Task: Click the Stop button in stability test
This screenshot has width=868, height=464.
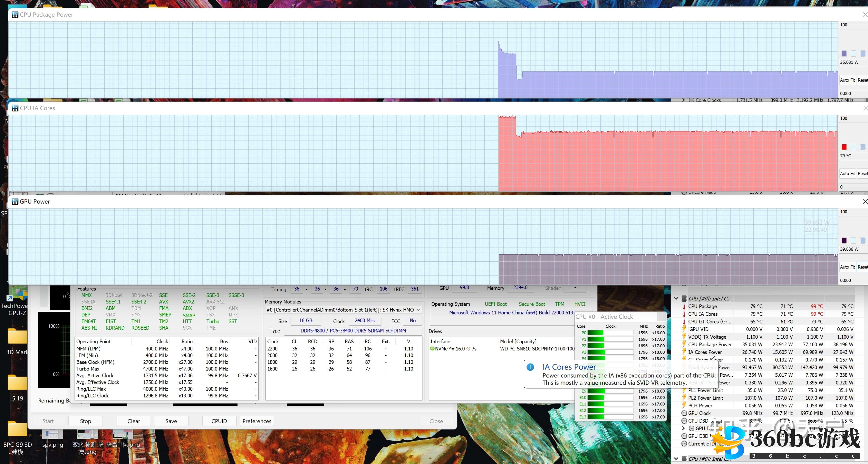Action: click(85, 421)
